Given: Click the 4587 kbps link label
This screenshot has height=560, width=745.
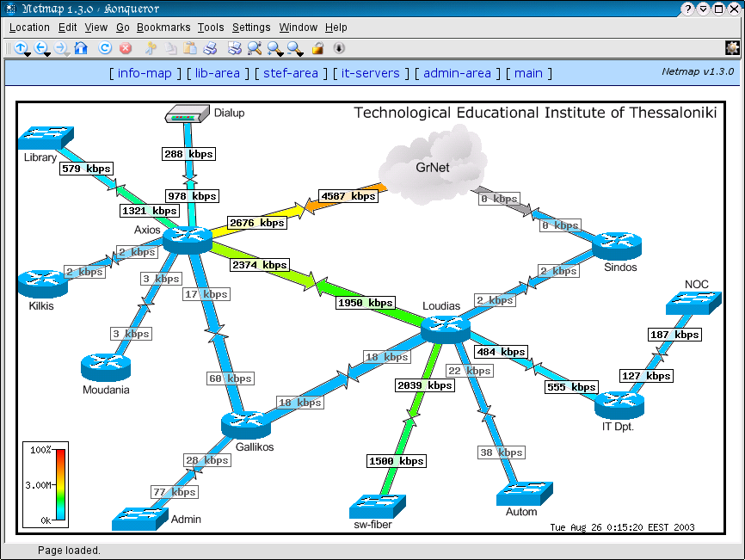Looking at the screenshot, I should pos(348,196).
